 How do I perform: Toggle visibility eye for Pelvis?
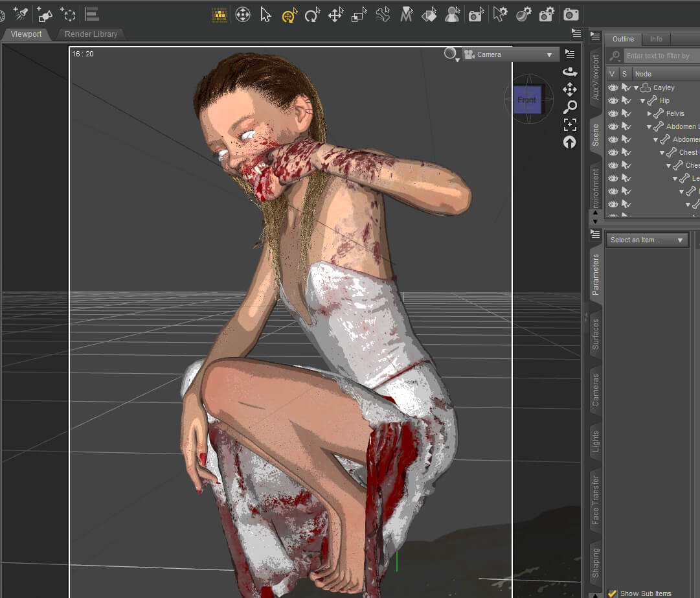(613, 113)
